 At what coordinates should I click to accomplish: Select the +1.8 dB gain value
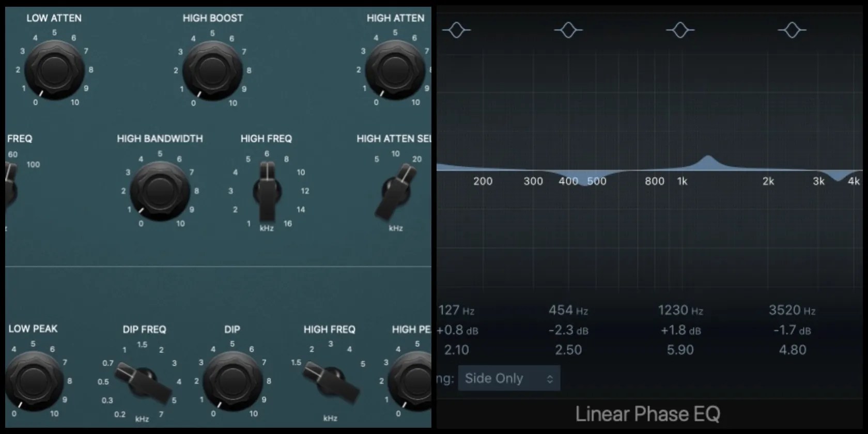[x=680, y=330]
